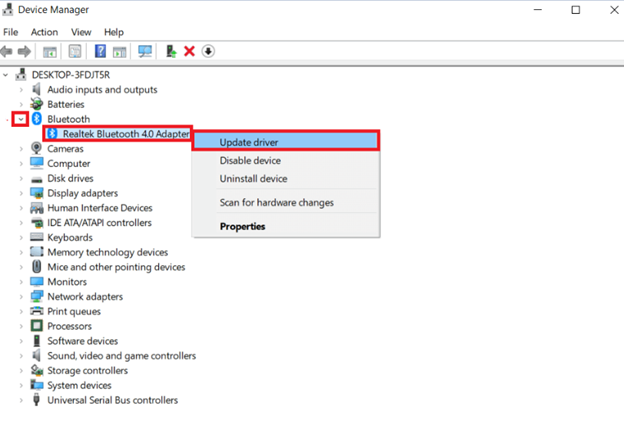Expand the Monitors category

[x=21, y=282]
